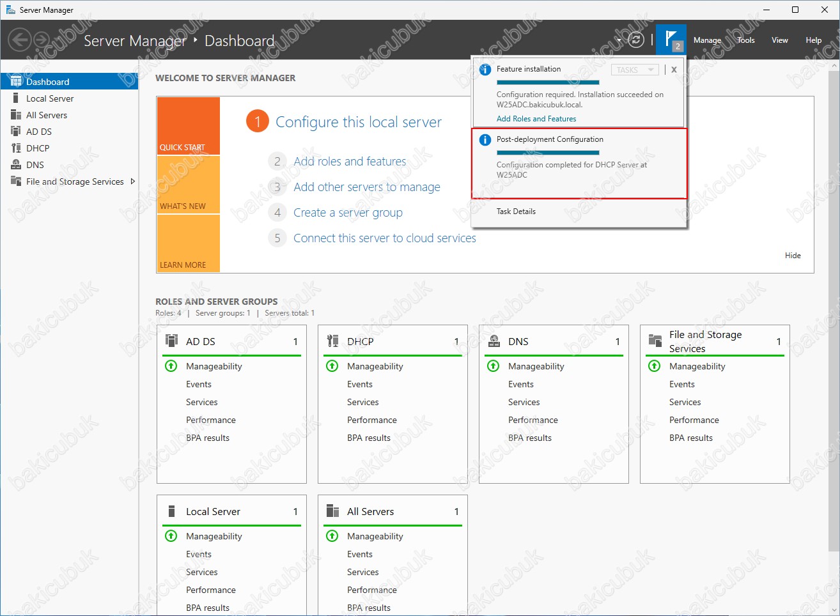Select Dashboard in the sidebar
Image resolution: width=840 pixels, height=616 pixels.
(69, 82)
